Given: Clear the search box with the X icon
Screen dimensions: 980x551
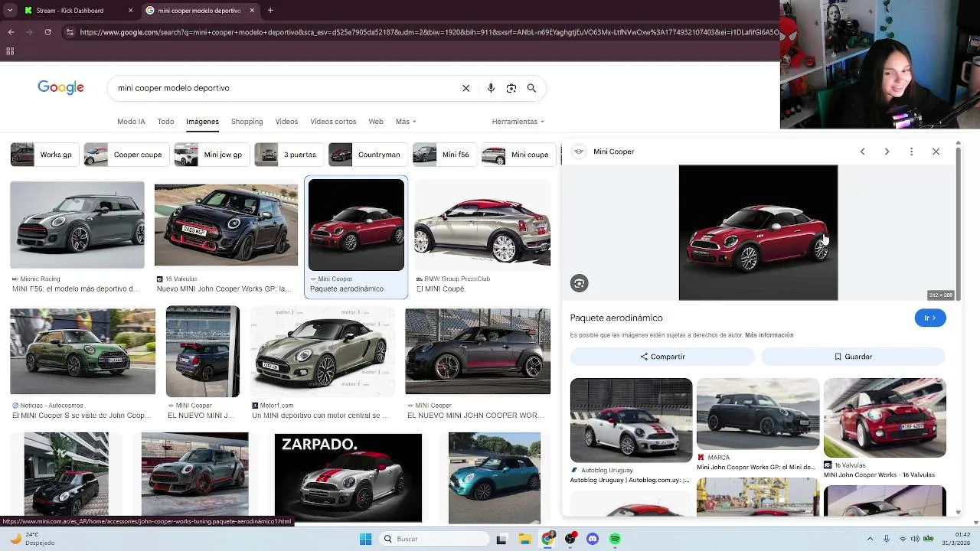Looking at the screenshot, I should 465,88.
